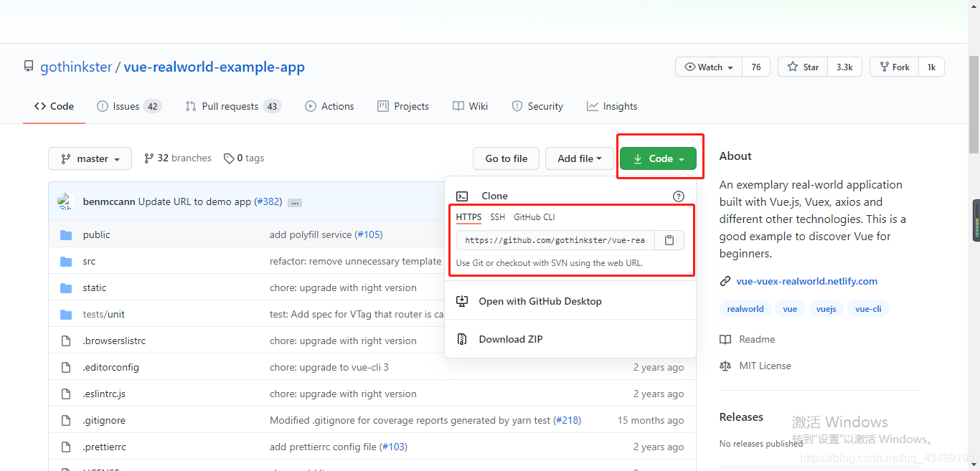
Task: Click the .gitignore file icon
Action: (x=66, y=421)
